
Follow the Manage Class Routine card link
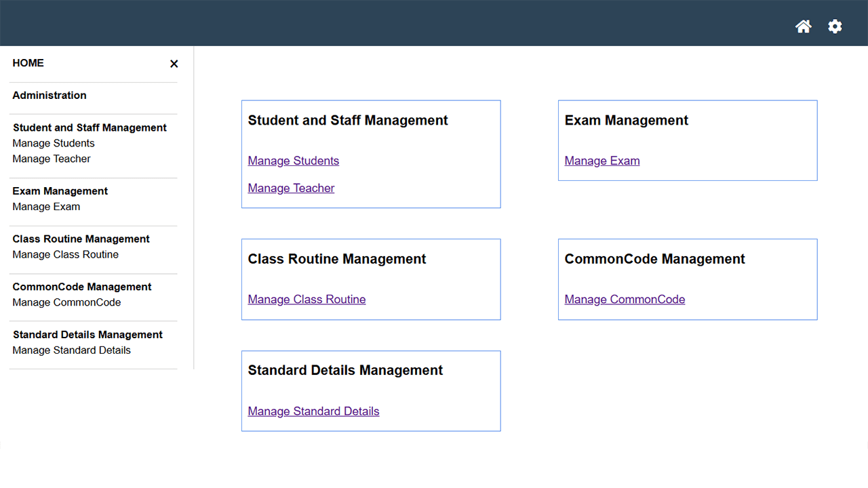click(307, 300)
